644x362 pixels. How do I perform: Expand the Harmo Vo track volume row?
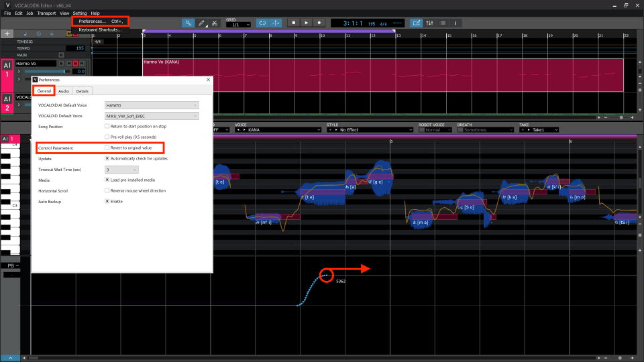point(19,72)
